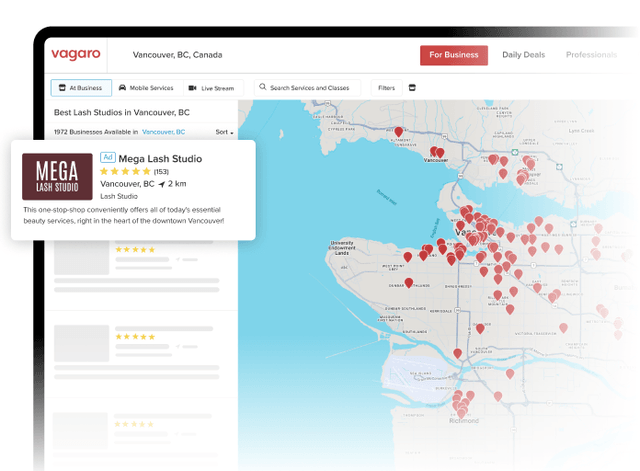Open the Sort dropdown

pyautogui.click(x=224, y=132)
